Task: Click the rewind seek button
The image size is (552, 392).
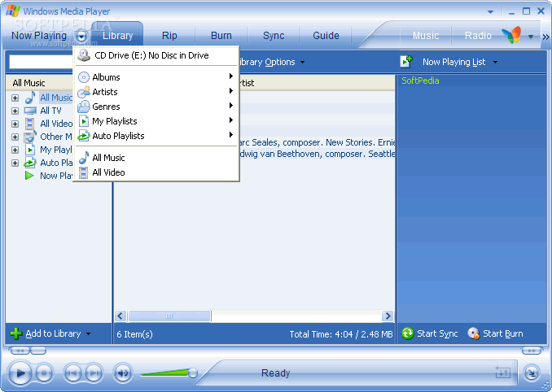Action: pyautogui.click(x=20, y=351)
